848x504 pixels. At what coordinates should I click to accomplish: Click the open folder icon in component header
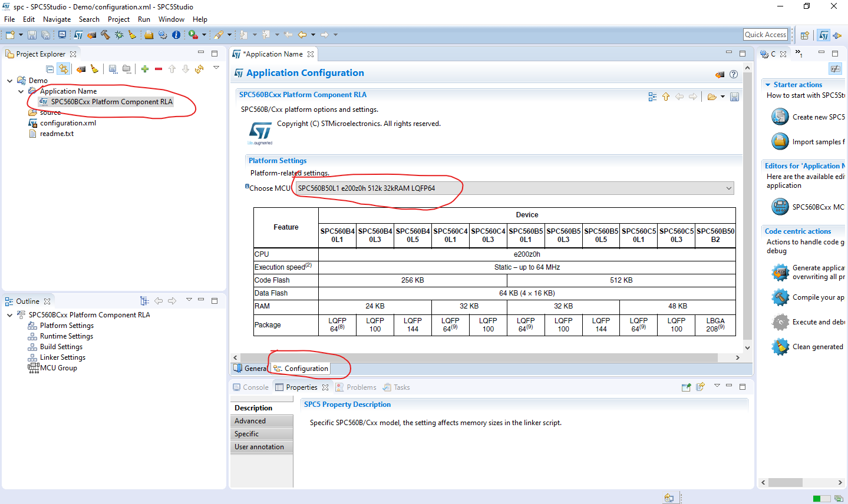(712, 97)
